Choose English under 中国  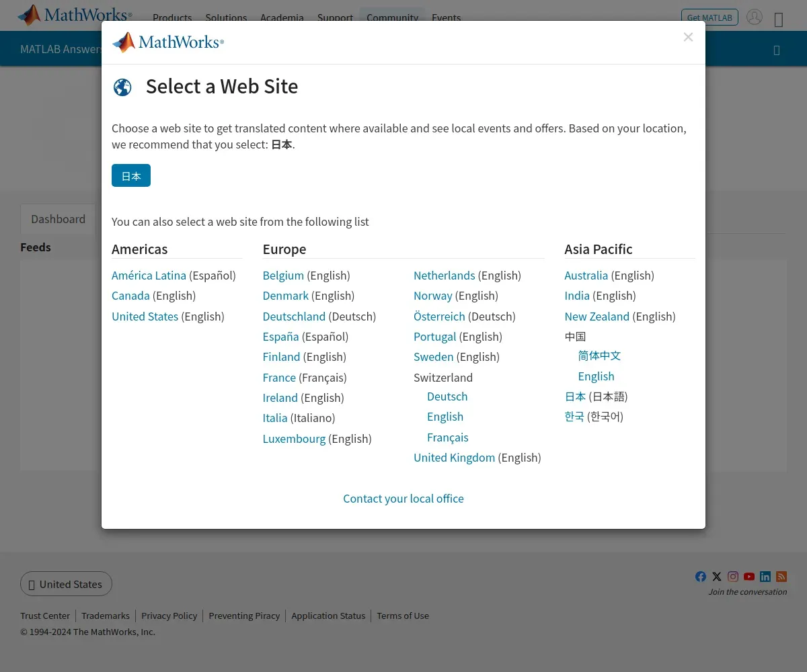(x=597, y=376)
